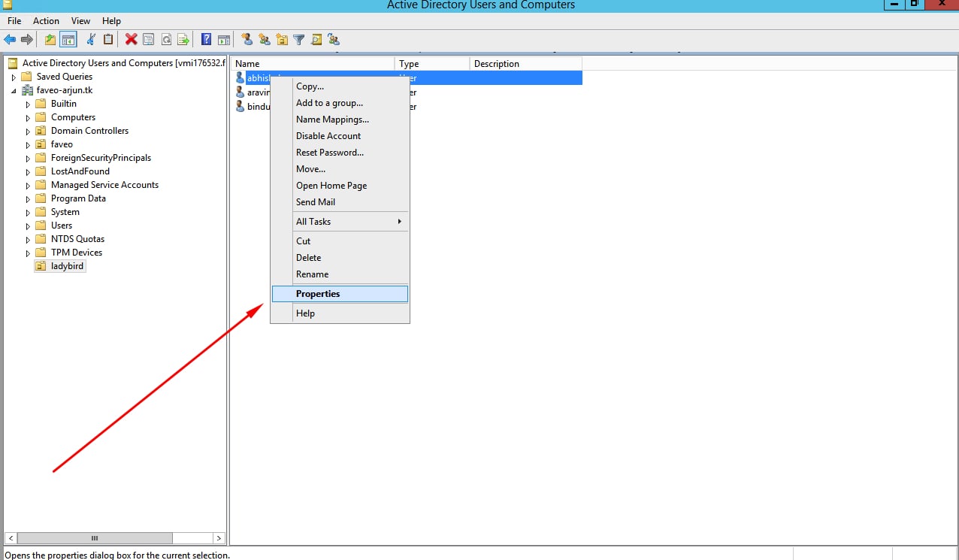Choose Reset Password in context menu
Screen dimensions: 959x560
(330, 153)
